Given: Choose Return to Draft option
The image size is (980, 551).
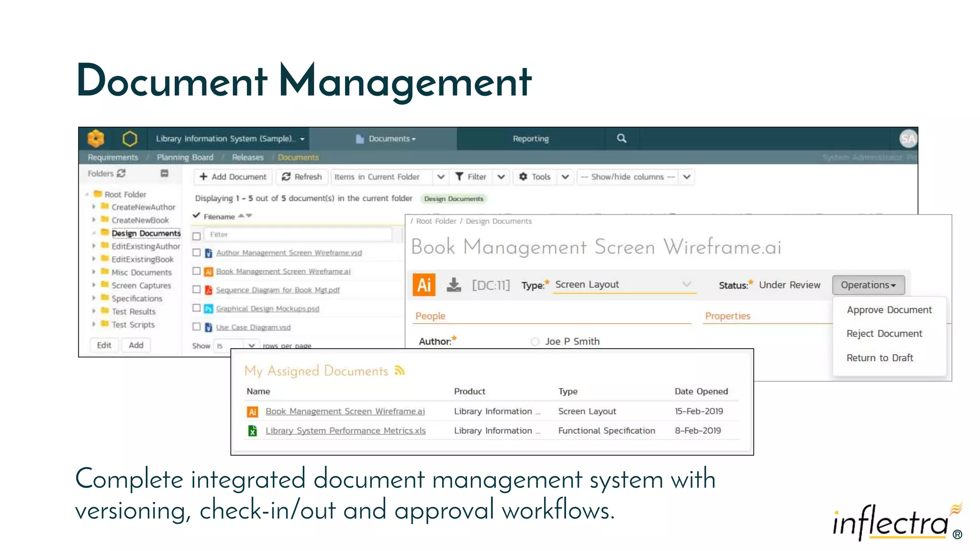Looking at the screenshot, I should [x=880, y=358].
